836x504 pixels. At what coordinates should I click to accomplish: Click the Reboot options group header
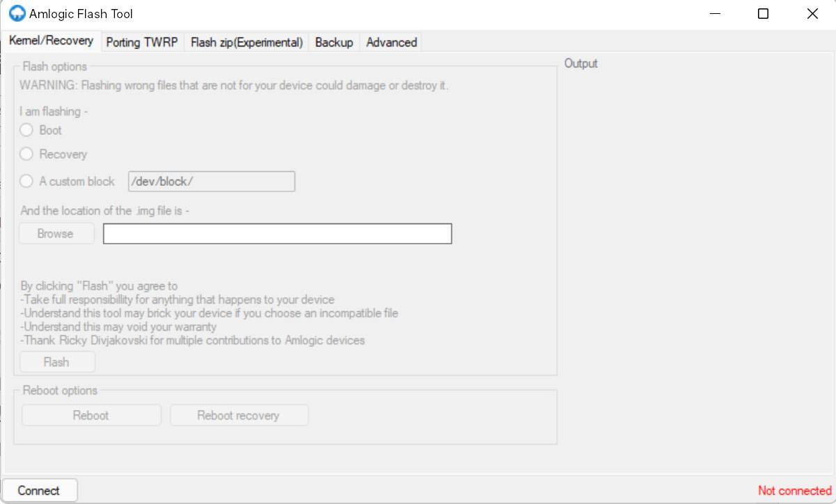pos(58,391)
